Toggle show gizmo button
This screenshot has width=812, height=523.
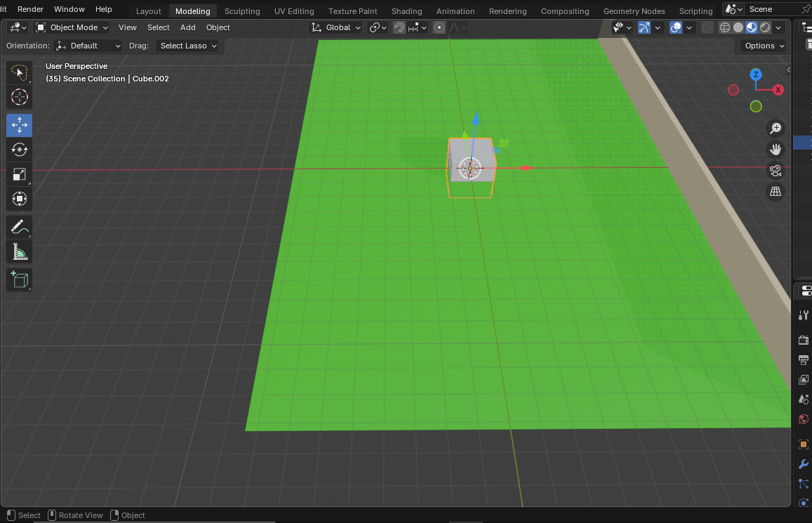[644, 27]
